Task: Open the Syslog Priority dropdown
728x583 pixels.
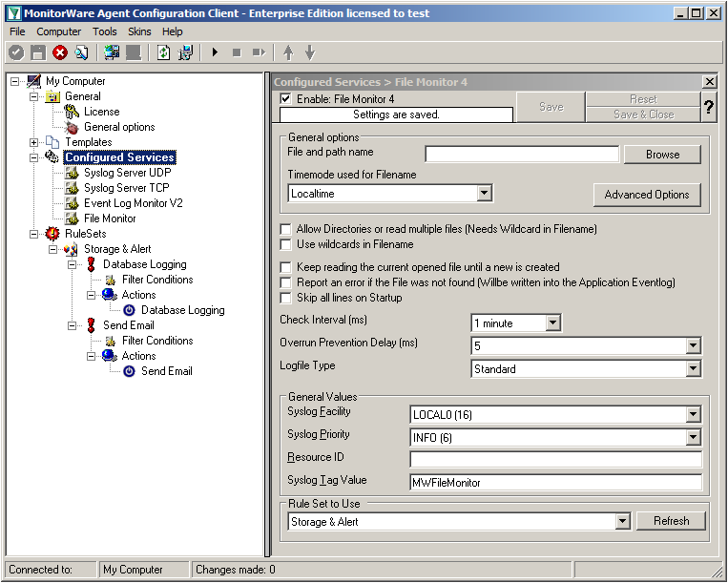Action: coord(693,437)
